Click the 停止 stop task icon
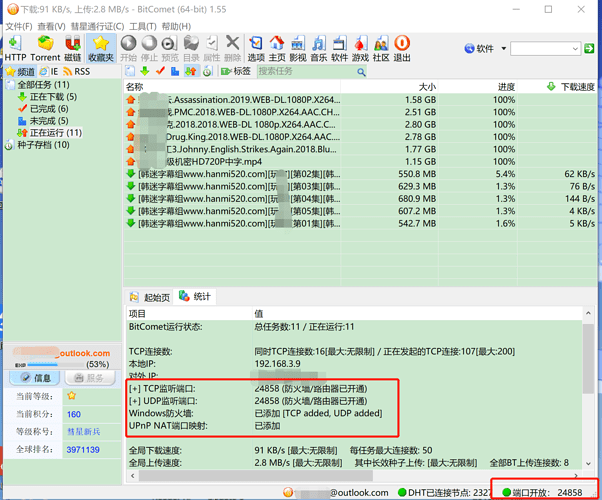The width and height of the screenshot is (602, 500). coord(149,48)
